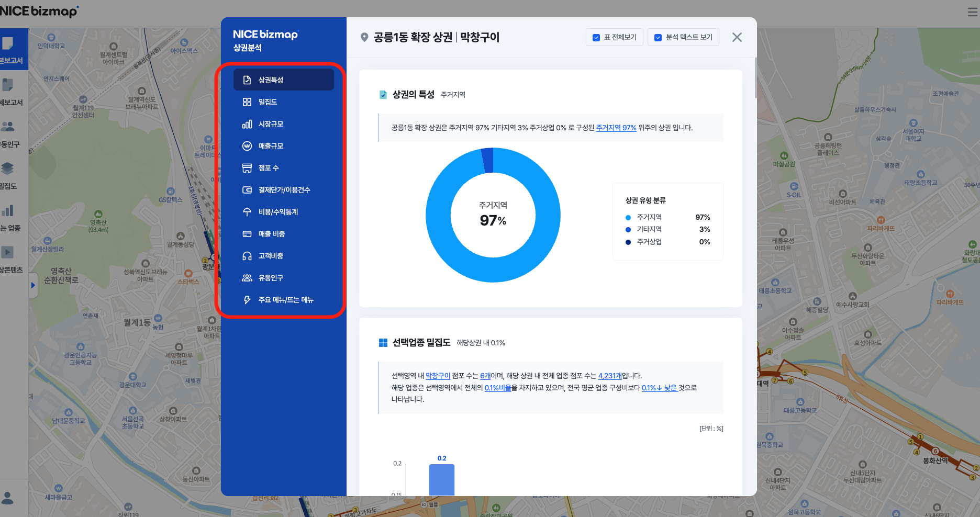Viewport: 980px width, 517px height.
Task: Click the 주거상업 legend color dot
Action: (x=628, y=242)
